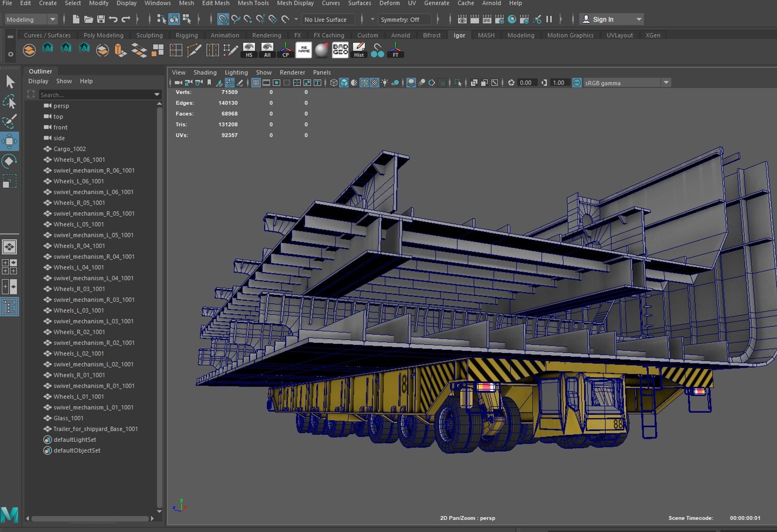Click the FT shelf icon
Viewport: 777px width, 532px height.
tap(395, 50)
